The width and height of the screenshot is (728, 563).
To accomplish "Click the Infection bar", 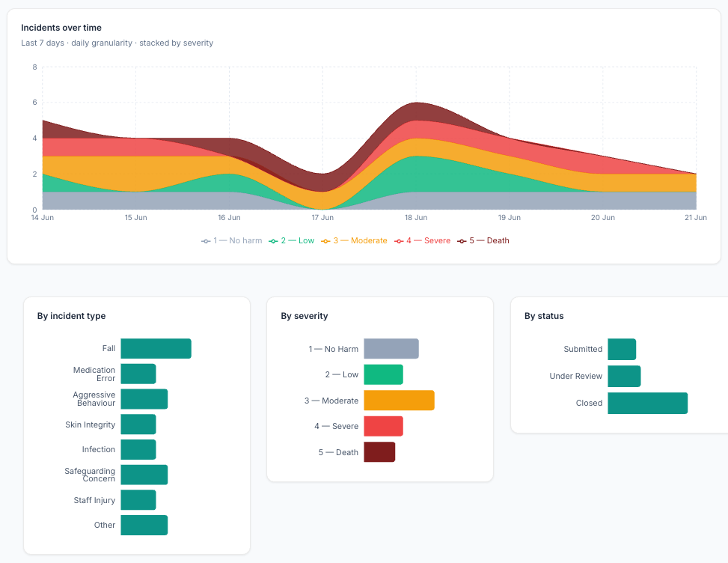I will (138, 449).
